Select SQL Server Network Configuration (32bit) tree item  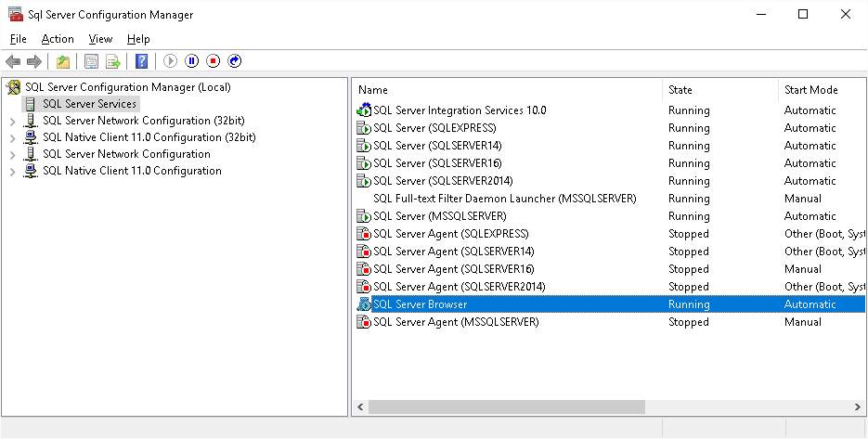144,121
